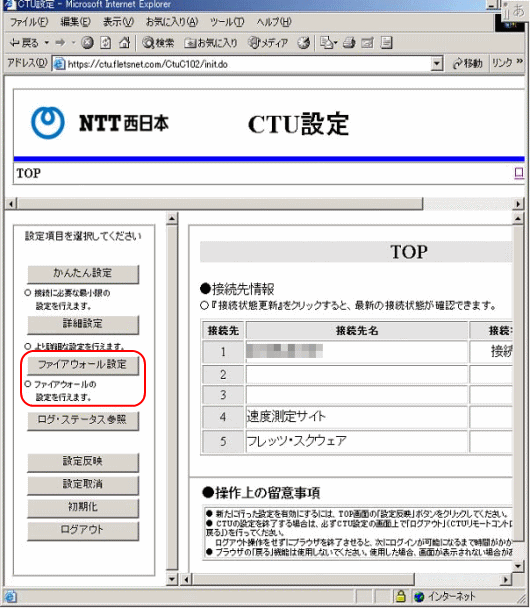530x608 pixels.
Task: Click the ログアウト button
Action: pyautogui.click(x=83, y=530)
